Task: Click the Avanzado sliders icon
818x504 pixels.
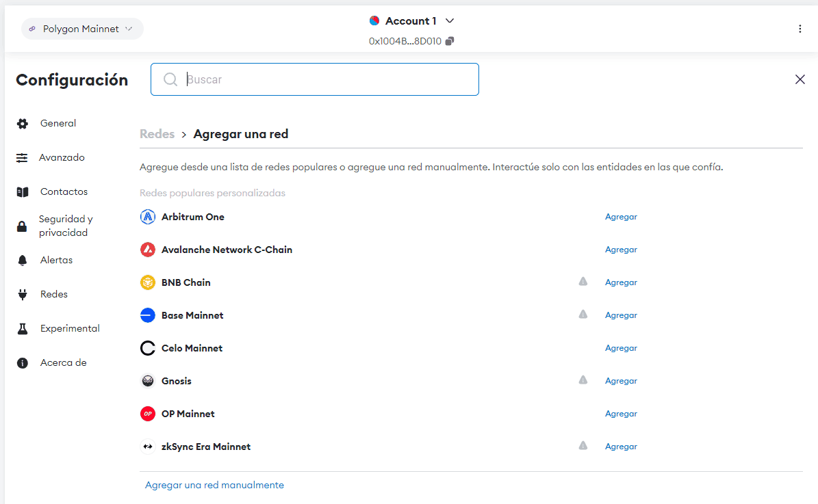Action: point(22,158)
